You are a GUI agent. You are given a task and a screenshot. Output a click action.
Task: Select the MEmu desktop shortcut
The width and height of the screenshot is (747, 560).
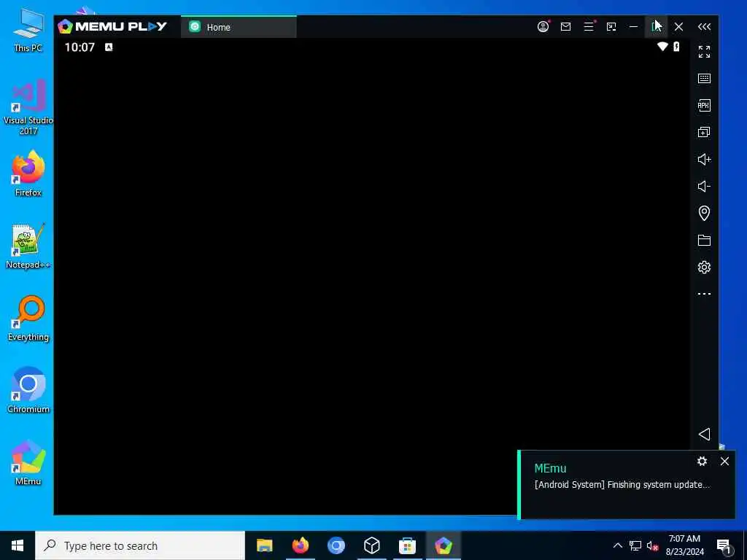28,462
